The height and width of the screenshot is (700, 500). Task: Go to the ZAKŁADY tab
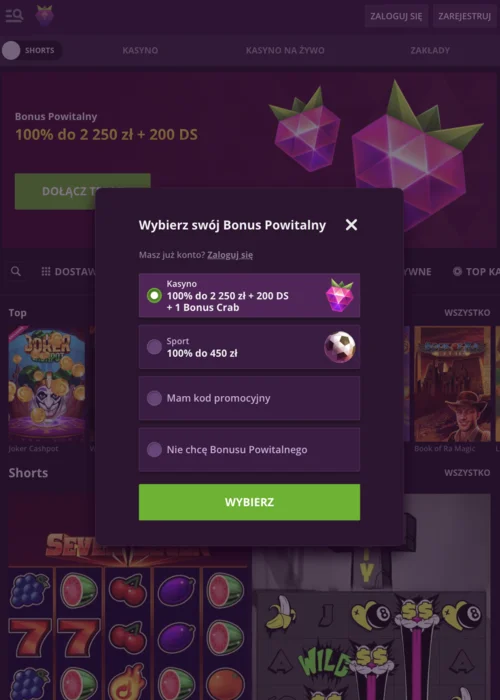430,50
